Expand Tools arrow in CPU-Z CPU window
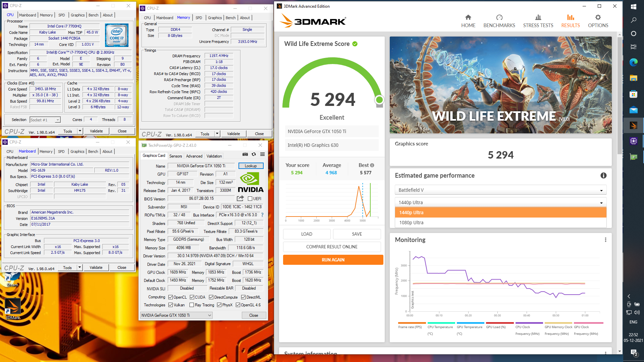 [x=80, y=131]
